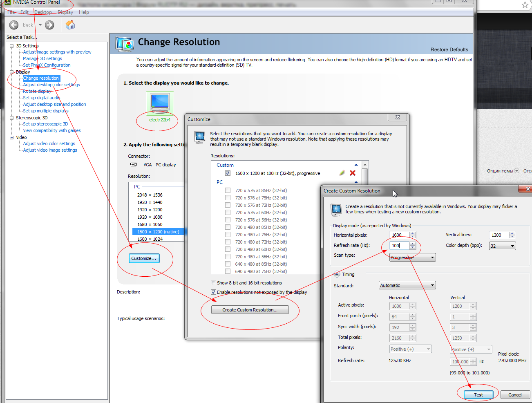Viewport: 532px width, 403px height.
Task: Select 1600 × 1200 (native) resolution
Action: click(158, 232)
